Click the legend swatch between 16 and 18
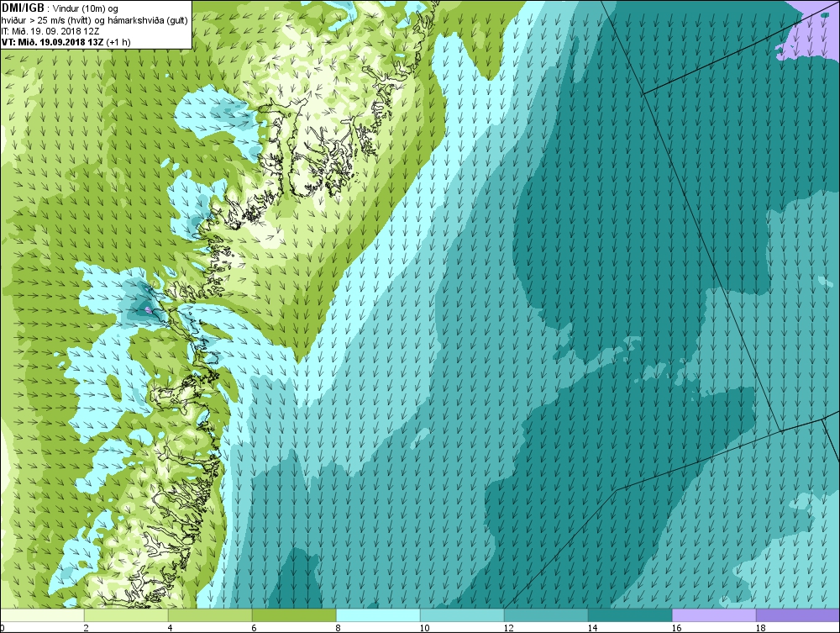Image resolution: width=840 pixels, height=633 pixels. tap(714, 615)
